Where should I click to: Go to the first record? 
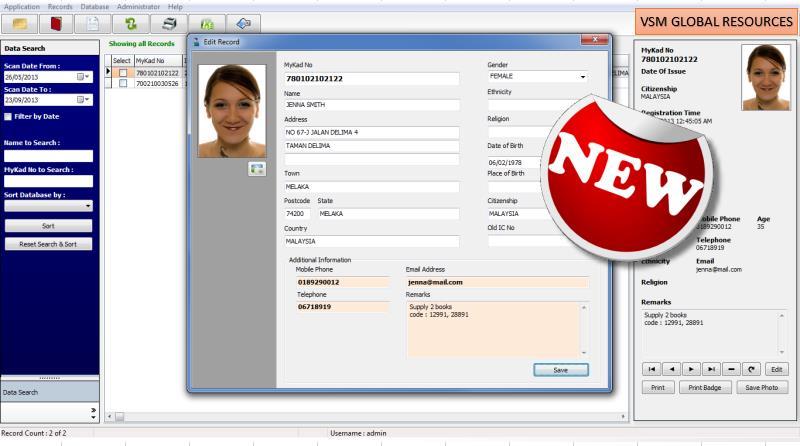653,369
